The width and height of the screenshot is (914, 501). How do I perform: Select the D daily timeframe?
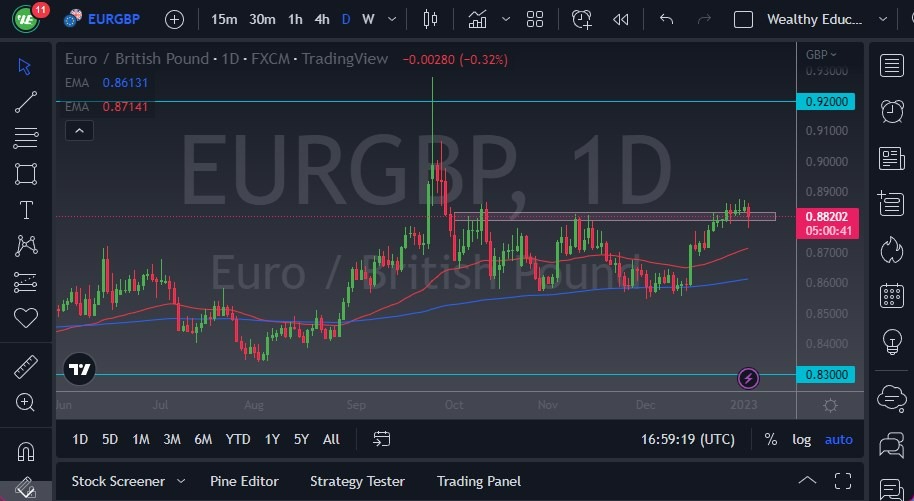click(346, 19)
